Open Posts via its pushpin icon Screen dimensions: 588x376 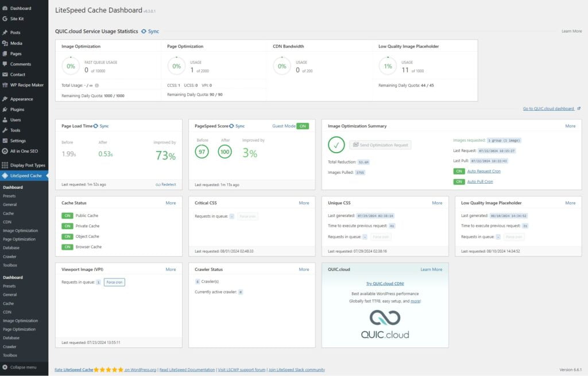[5, 33]
